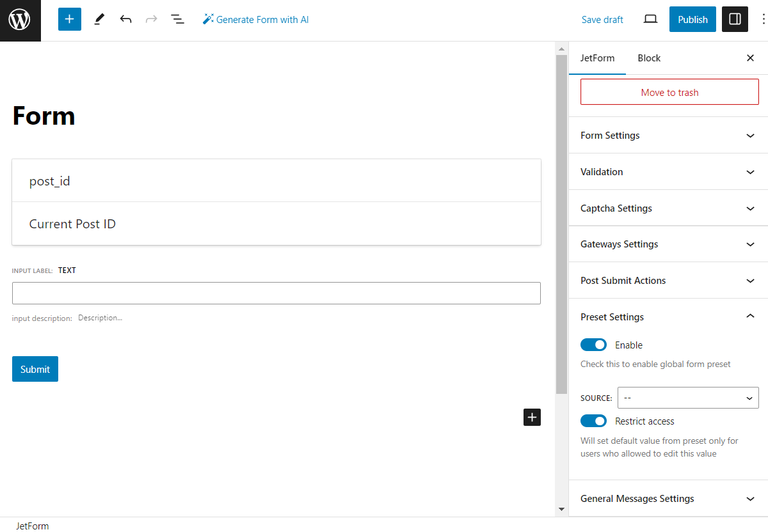Expand the Form Settings section

pyautogui.click(x=668, y=136)
